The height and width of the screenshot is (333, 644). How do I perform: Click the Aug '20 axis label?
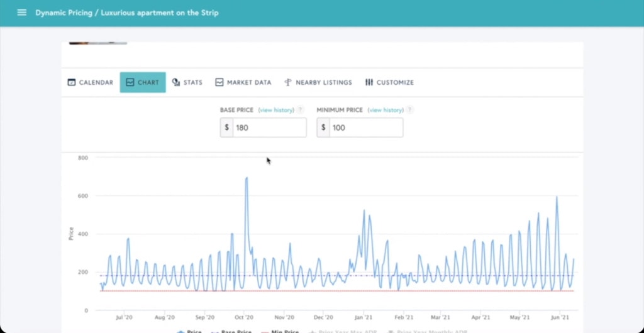[165, 317]
